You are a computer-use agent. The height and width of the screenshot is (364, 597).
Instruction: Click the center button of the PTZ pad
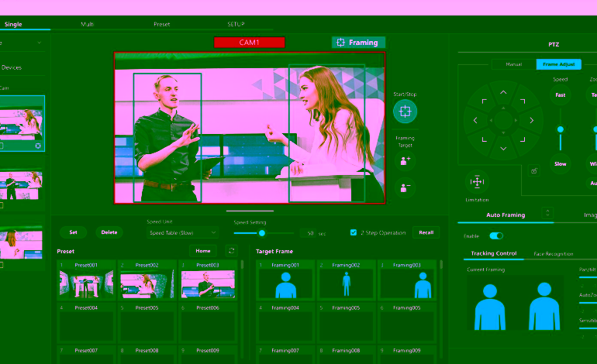(x=503, y=120)
